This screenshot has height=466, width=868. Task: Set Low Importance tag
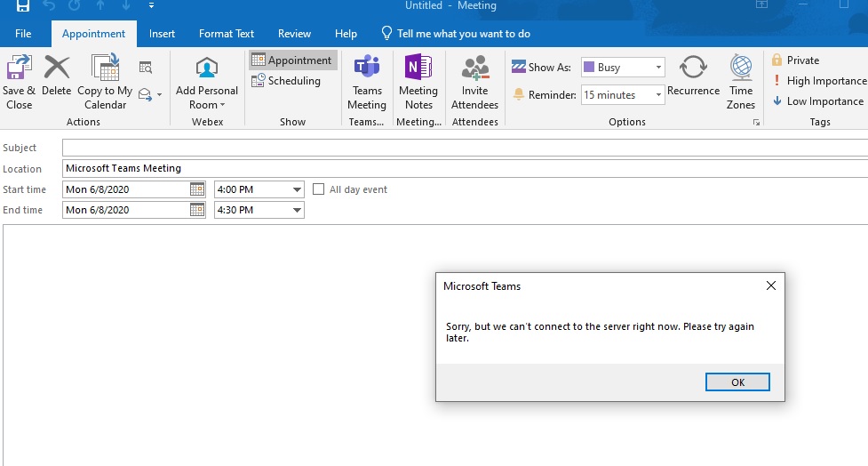[817, 100]
